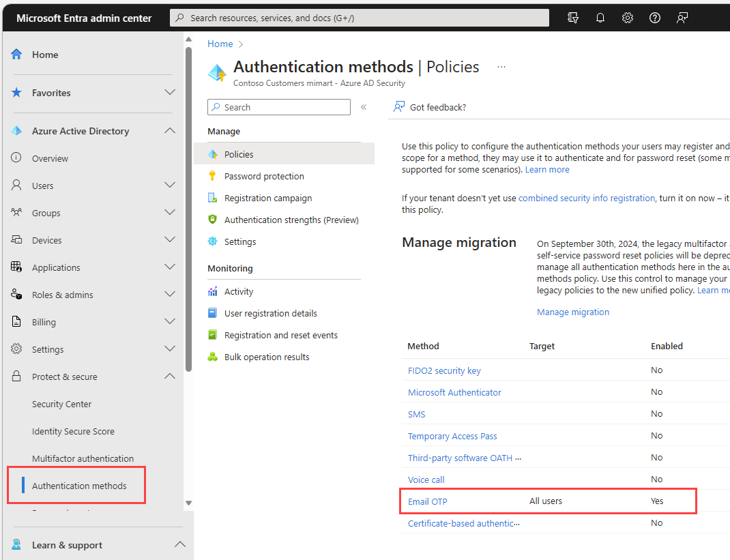The height and width of the screenshot is (560, 730).
Task: Collapse the blade menu with double chevron
Action: coord(364,107)
